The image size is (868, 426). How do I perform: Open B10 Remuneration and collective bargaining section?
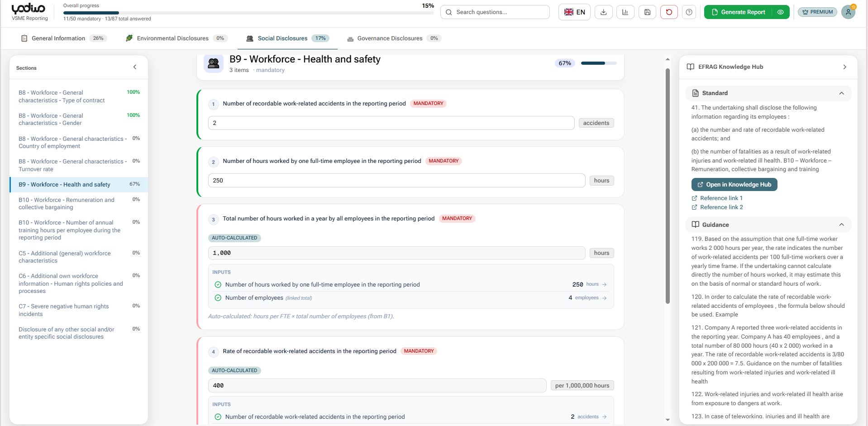[79, 204]
